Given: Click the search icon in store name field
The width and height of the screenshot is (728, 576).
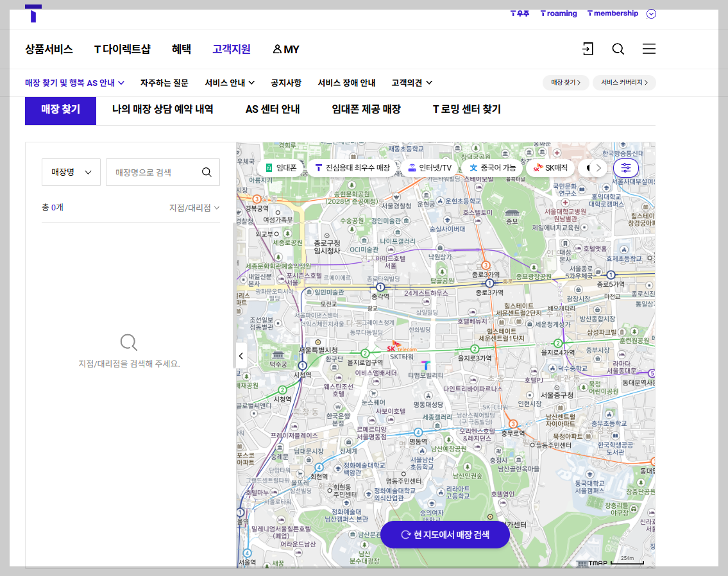Looking at the screenshot, I should [207, 172].
